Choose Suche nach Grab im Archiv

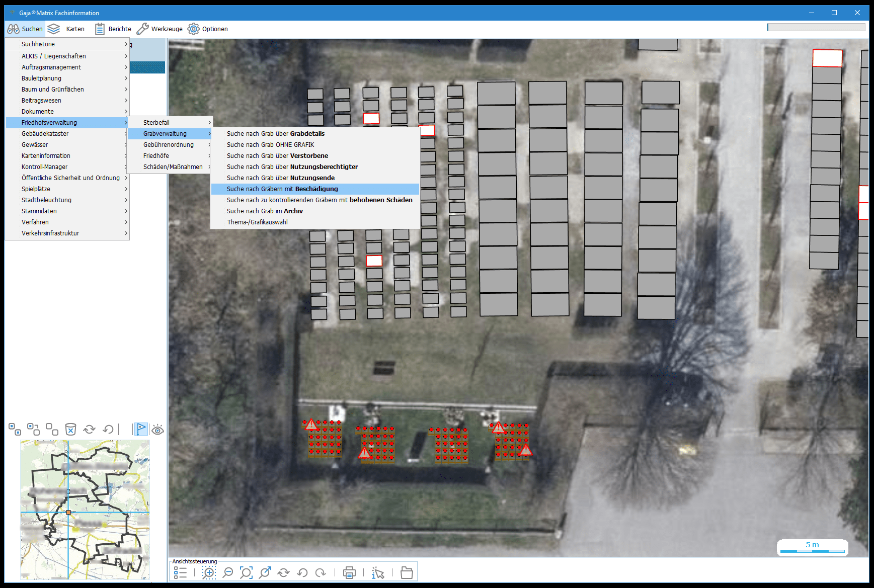(x=265, y=211)
